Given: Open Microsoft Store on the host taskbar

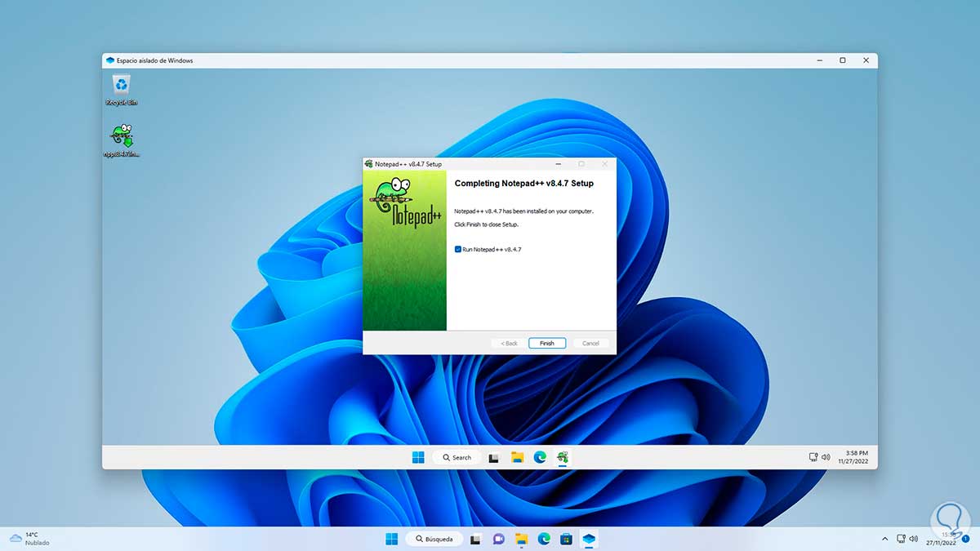Looking at the screenshot, I should click(567, 539).
